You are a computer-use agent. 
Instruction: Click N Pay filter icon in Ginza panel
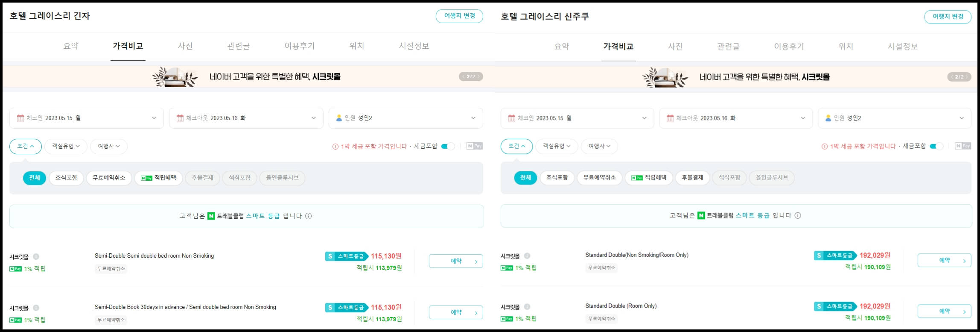coord(475,146)
